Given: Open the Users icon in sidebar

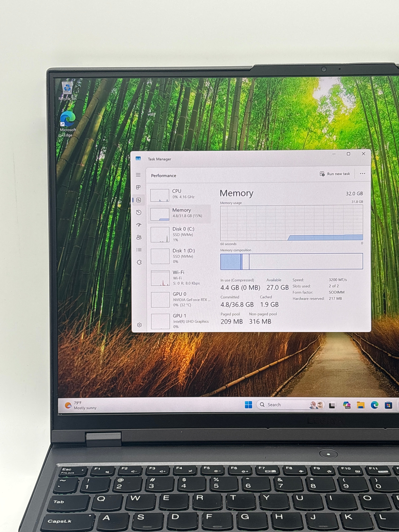Looking at the screenshot, I should coord(139,237).
